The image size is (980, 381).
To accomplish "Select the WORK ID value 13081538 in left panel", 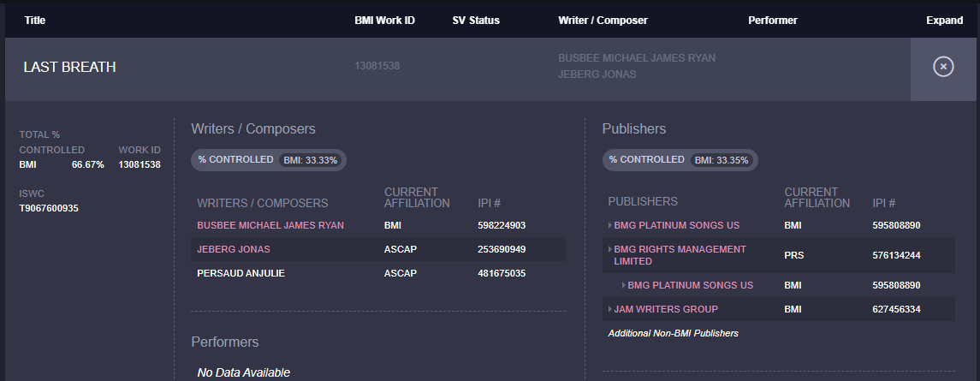I will (x=140, y=164).
